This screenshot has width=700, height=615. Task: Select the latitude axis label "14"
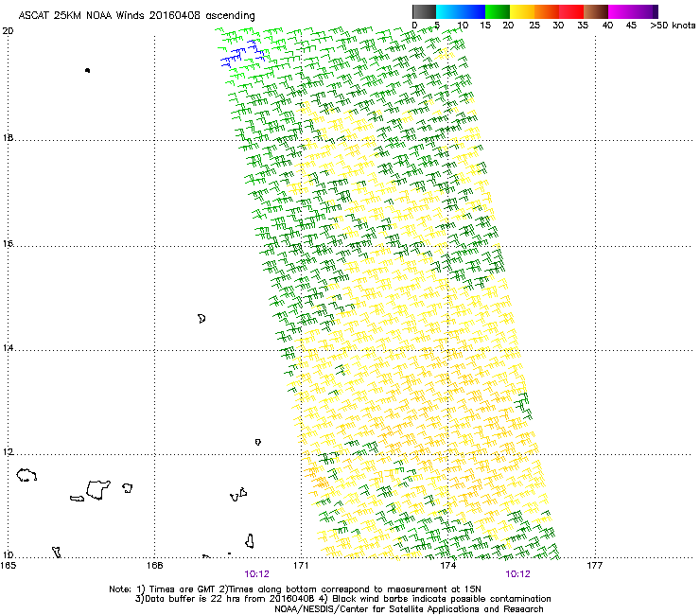[8, 347]
